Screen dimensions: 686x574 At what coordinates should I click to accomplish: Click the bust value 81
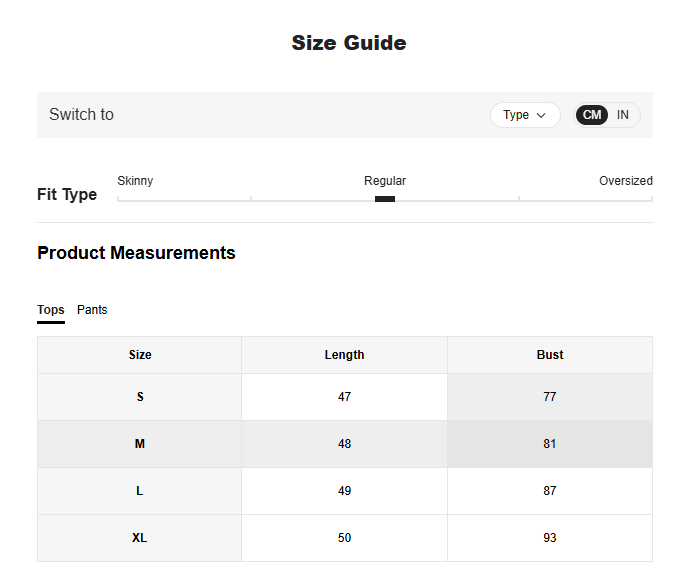click(x=549, y=444)
